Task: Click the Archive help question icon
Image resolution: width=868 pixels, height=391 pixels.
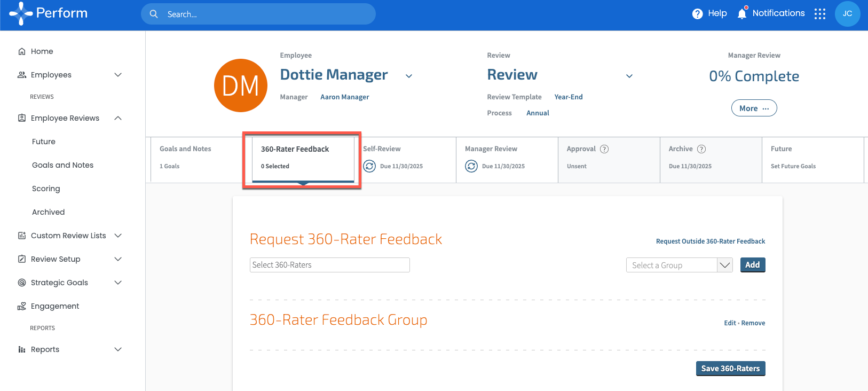Action: pyautogui.click(x=701, y=149)
